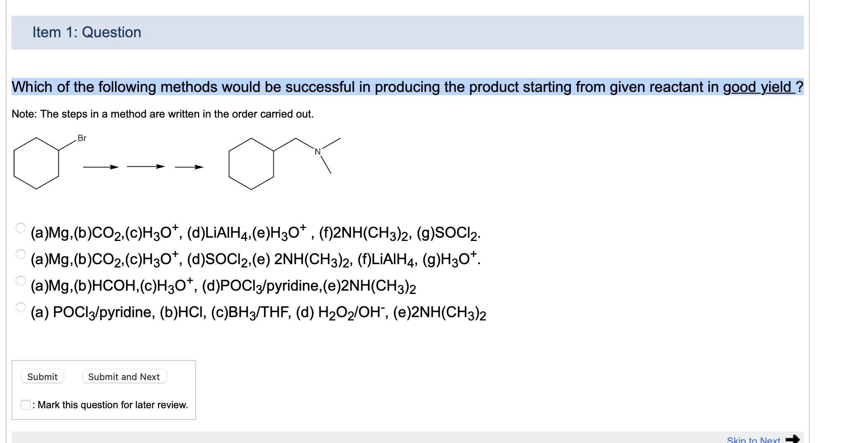Pick the answer starting with POCl3/pyridine
Image resolution: width=868 pixels, height=443 pixels.
[x=20, y=308]
